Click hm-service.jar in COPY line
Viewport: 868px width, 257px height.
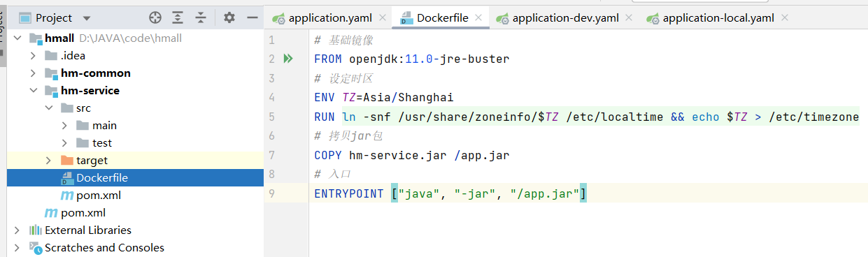coord(398,155)
